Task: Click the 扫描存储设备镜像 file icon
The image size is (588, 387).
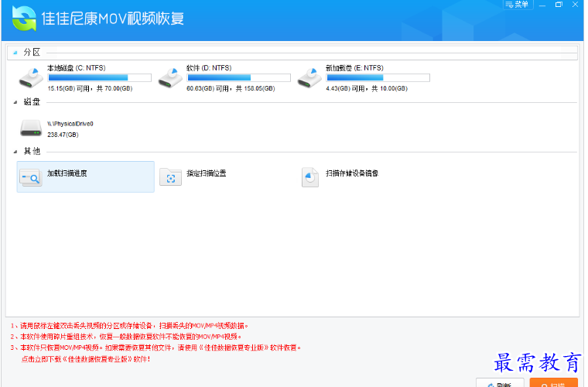Action: [310, 177]
